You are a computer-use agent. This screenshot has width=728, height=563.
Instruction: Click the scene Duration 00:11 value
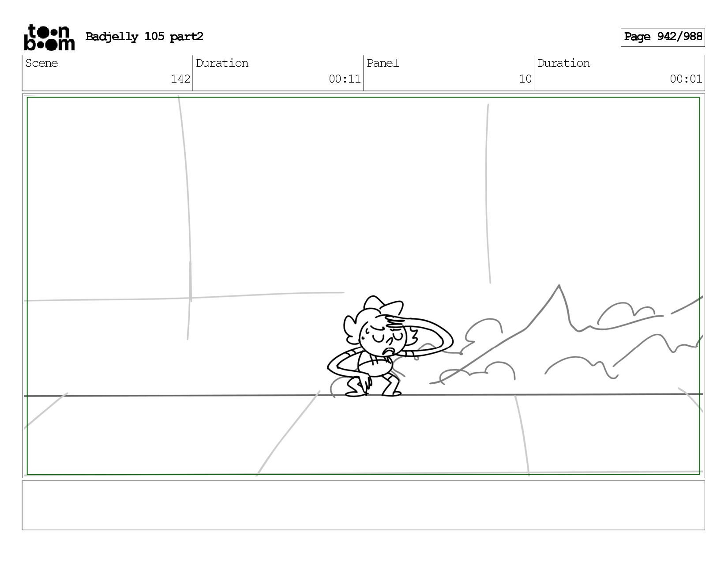345,79
